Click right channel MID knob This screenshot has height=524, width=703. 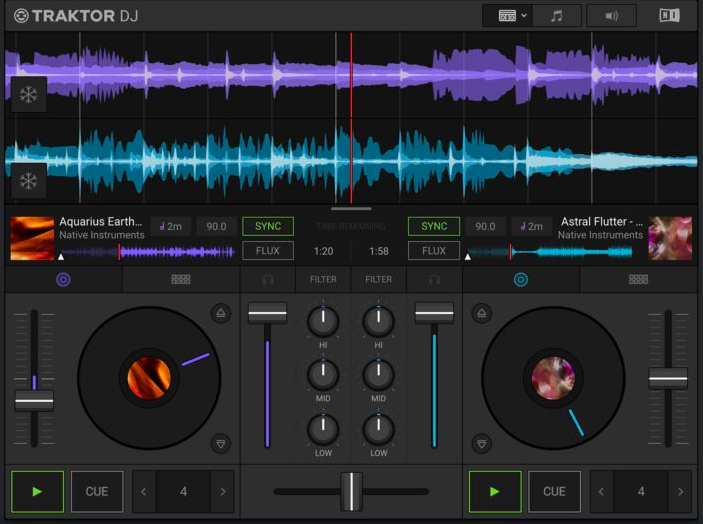tap(378, 375)
